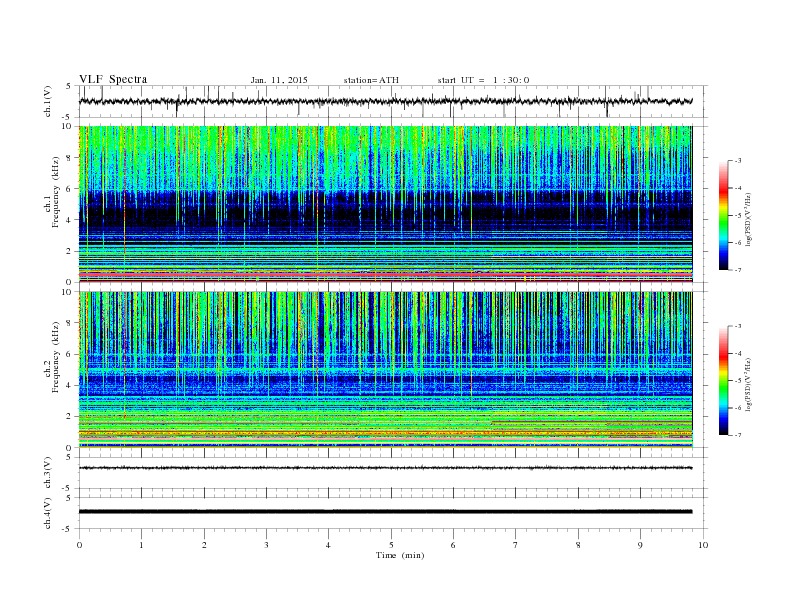This screenshot has width=792, height=612.
Task: Click tick label "2" on the time axis
Action: (x=204, y=545)
